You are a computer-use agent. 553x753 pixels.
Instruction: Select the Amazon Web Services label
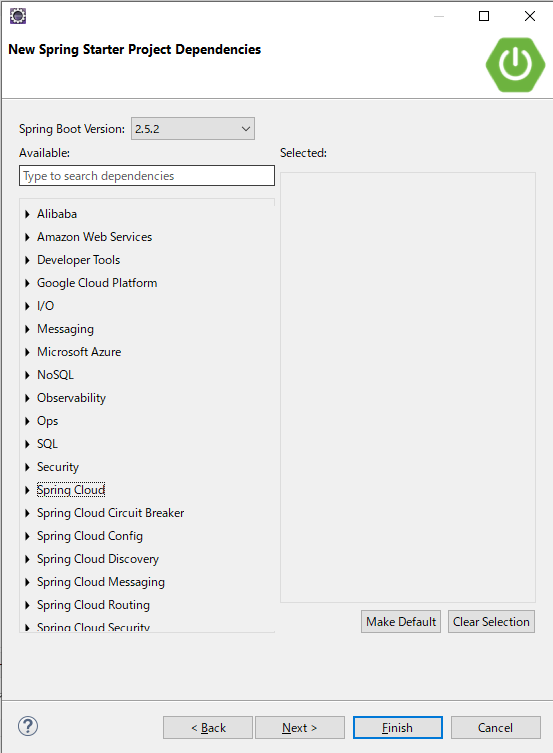(x=95, y=237)
